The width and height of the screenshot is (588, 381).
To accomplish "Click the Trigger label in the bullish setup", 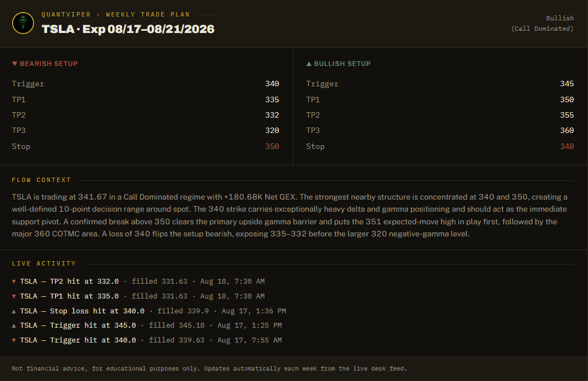I will pos(322,84).
